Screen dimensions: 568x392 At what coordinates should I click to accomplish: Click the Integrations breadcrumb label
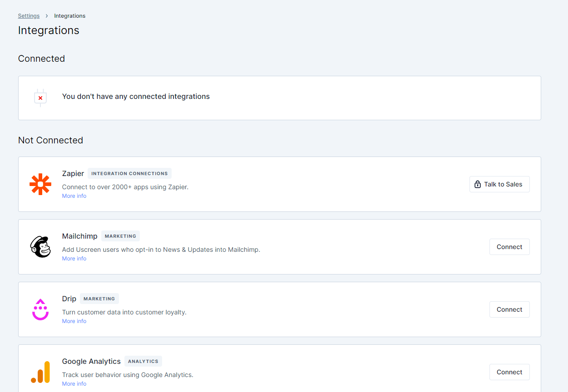pyautogui.click(x=69, y=15)
